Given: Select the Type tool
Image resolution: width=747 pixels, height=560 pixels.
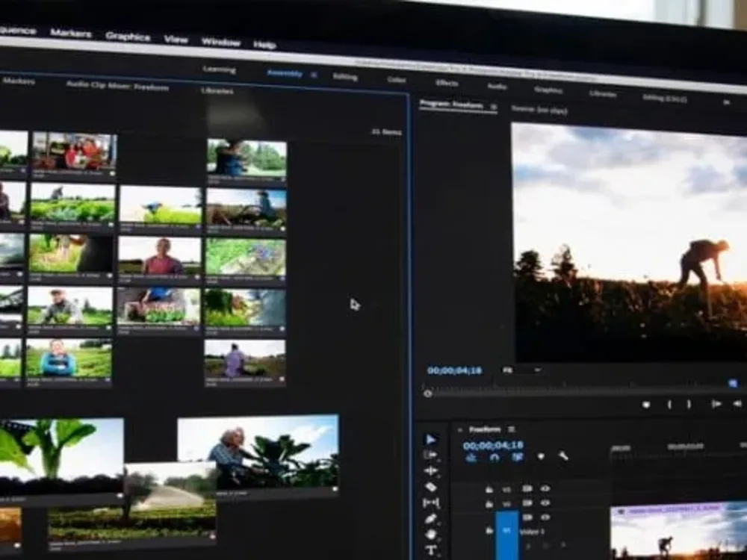Looking at the screenshot, I should point(431,550).
